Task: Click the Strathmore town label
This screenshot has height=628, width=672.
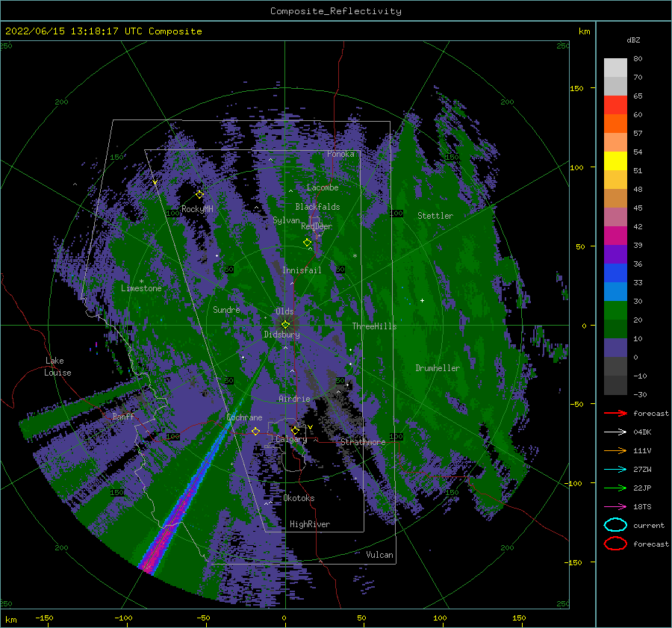Action: coord(363,442)
